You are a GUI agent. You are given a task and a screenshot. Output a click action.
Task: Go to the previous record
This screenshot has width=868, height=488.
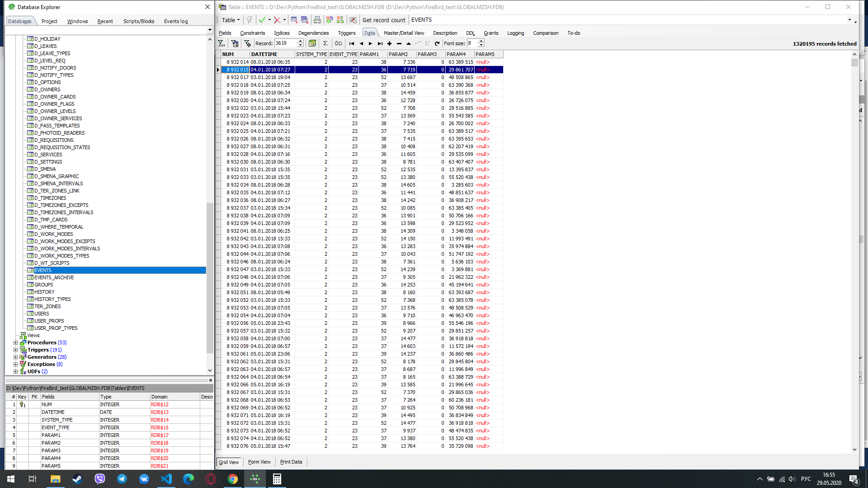click(361, 43)
